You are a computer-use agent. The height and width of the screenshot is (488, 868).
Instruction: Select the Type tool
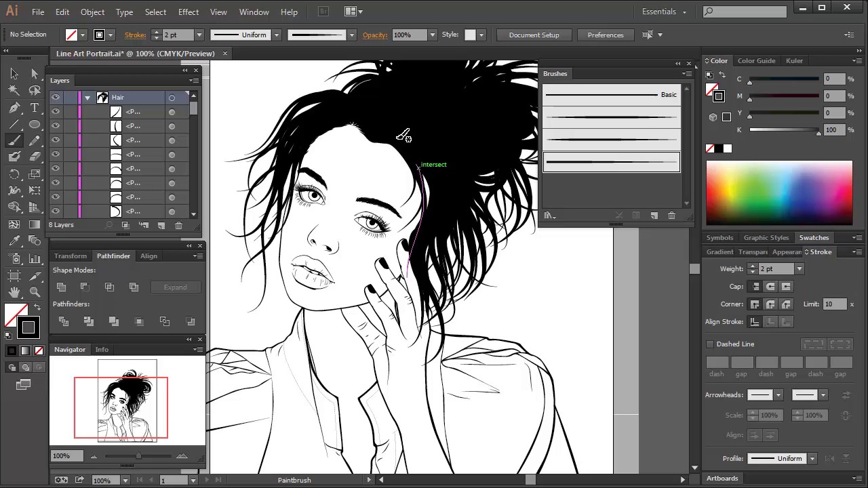click(x=35, y=107)
